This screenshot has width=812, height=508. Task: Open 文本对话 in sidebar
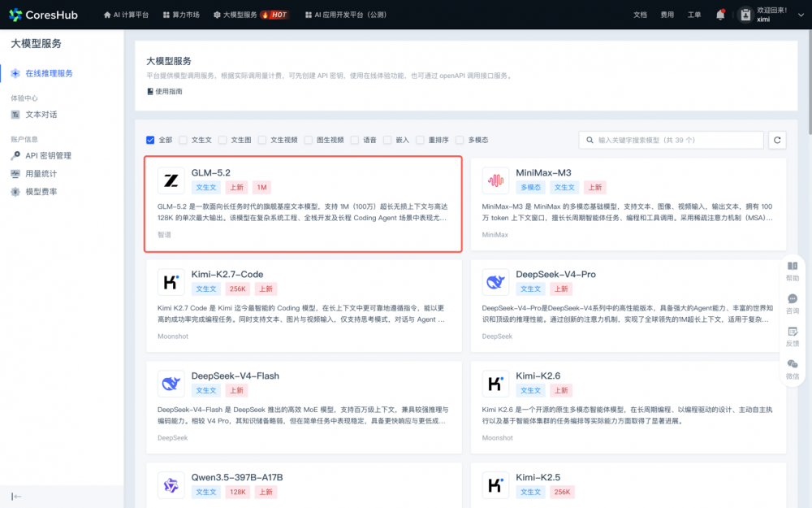[x=41, y=115]
